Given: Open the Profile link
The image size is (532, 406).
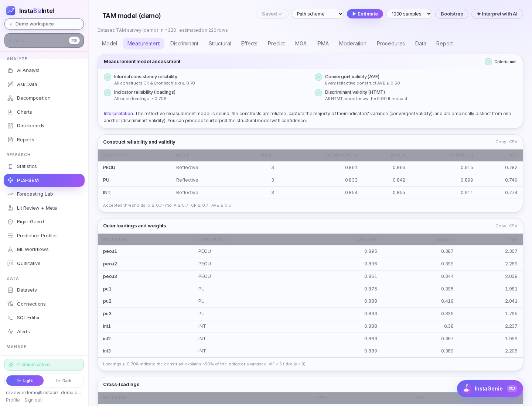Looking at the screenshot, I should coord(13,400).
